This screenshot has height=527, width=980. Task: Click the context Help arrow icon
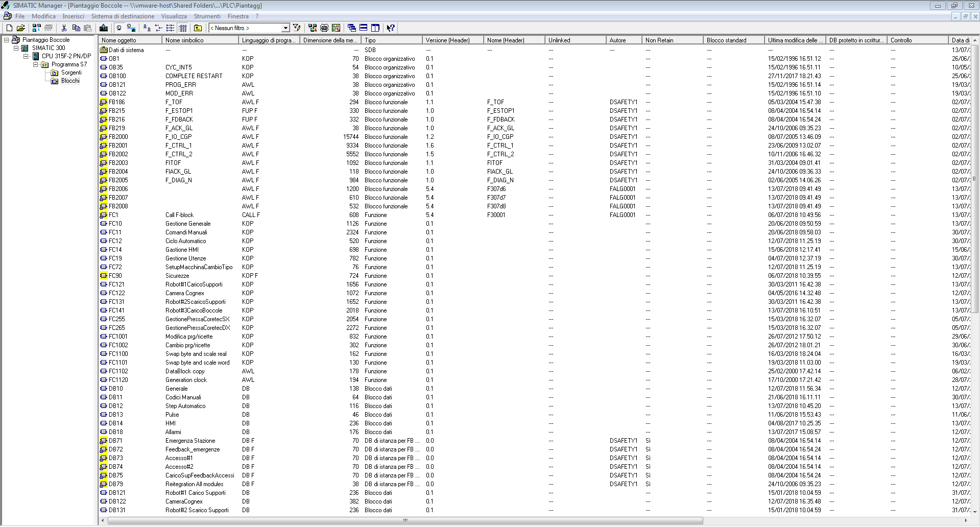[x=391, y=28]
